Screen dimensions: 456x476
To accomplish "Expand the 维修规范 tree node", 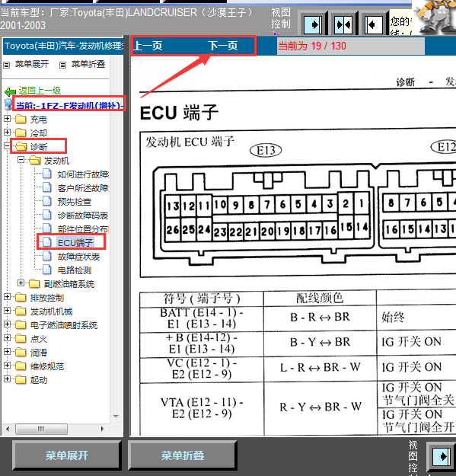I will click(7, 366).
